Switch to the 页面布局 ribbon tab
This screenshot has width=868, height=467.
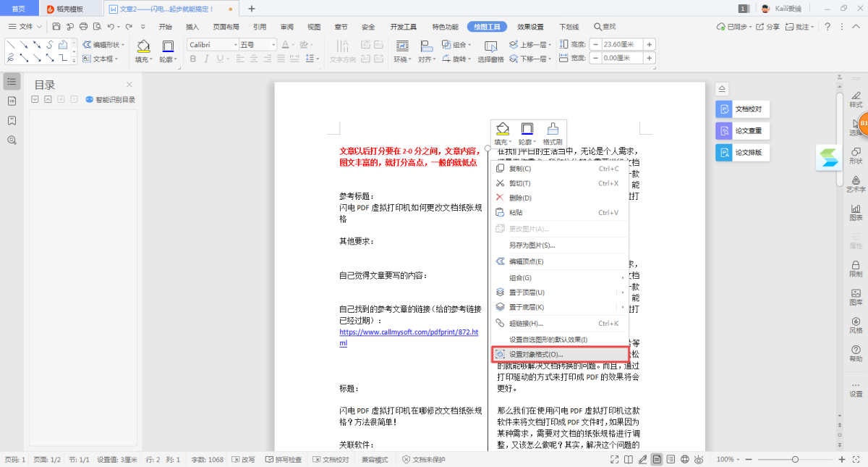226,27
